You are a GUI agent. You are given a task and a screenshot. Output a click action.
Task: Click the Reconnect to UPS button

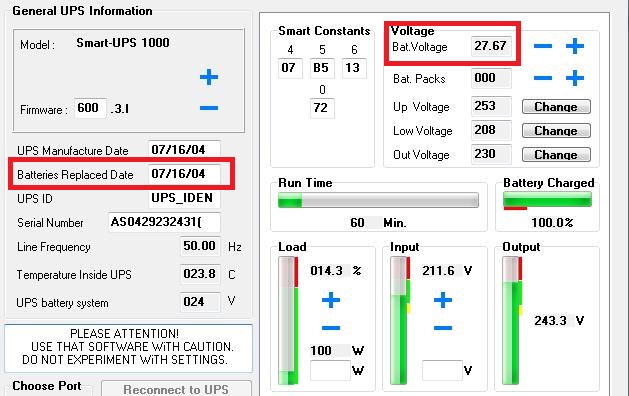[176, 388]
